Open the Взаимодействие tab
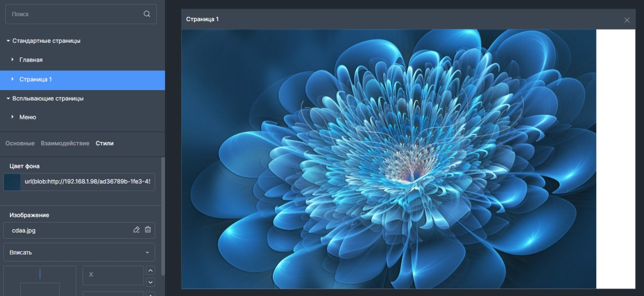 65,143
